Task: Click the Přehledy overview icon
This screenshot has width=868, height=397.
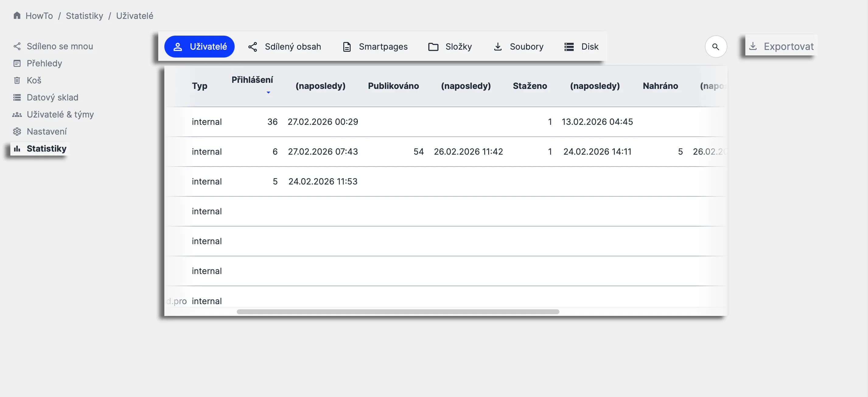Action: tap(17, 63)
